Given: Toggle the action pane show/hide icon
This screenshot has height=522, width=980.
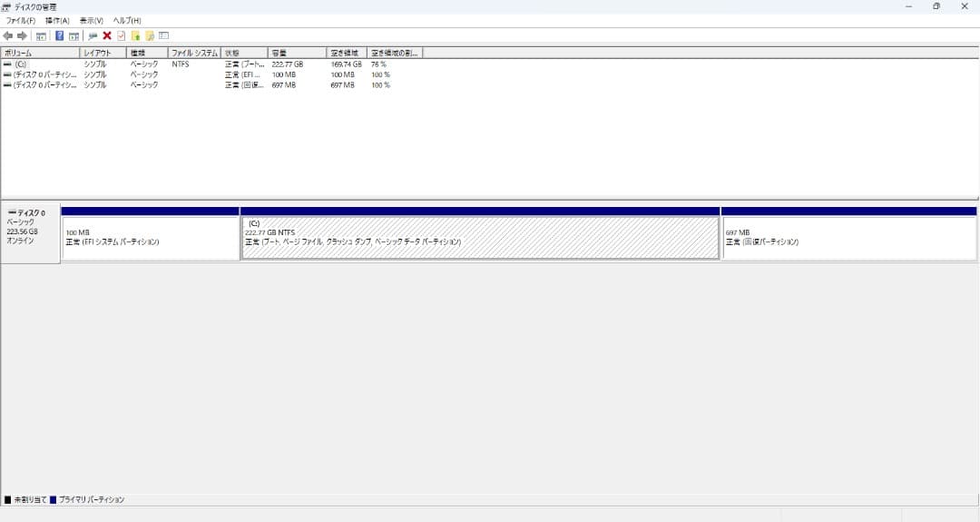Looking at the screenshot, I should 73,36.
